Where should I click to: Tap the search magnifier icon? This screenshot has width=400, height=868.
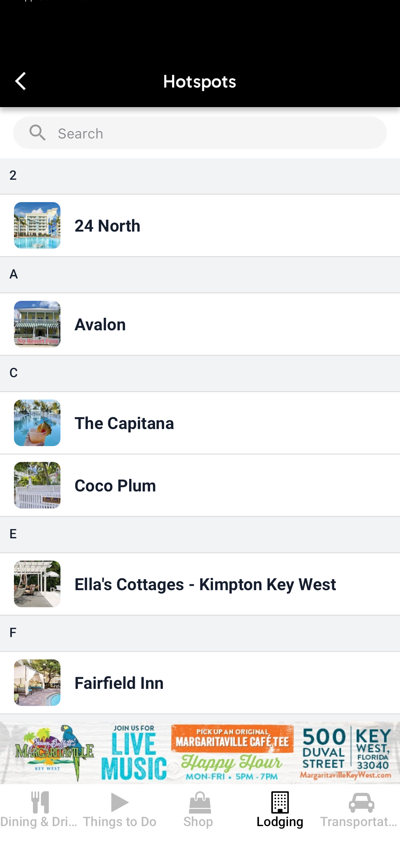(x=38, y=133)
